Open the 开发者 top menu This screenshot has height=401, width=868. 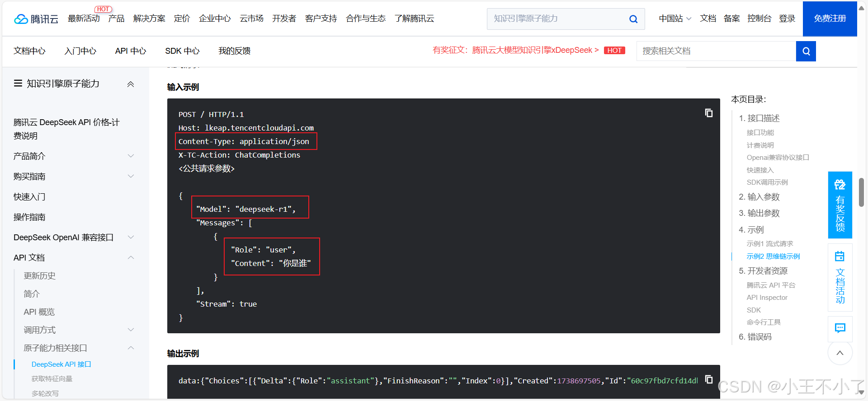pyautogui.click(x=284, y=19)
